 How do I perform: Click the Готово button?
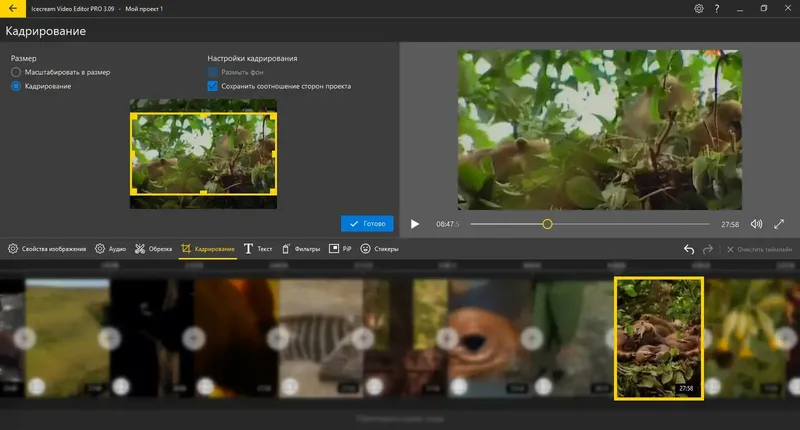pyautogui.click(x=366, y=224)
